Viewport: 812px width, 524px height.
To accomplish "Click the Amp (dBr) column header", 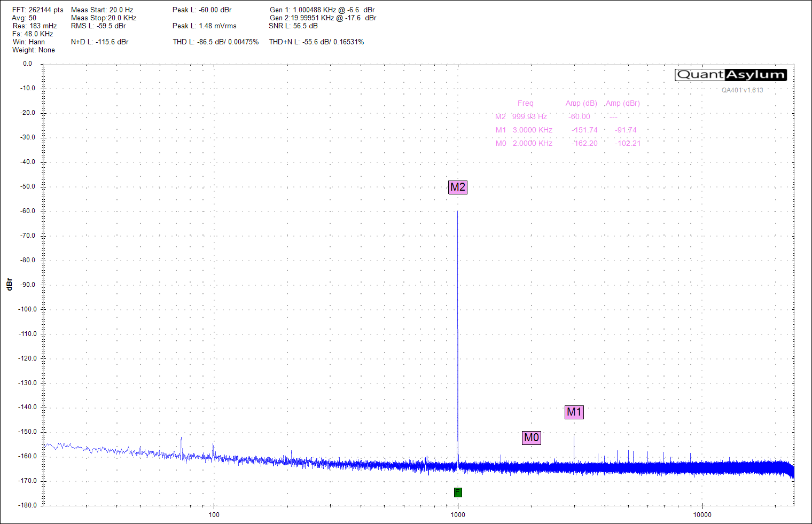I will click(x=622, y=104).
